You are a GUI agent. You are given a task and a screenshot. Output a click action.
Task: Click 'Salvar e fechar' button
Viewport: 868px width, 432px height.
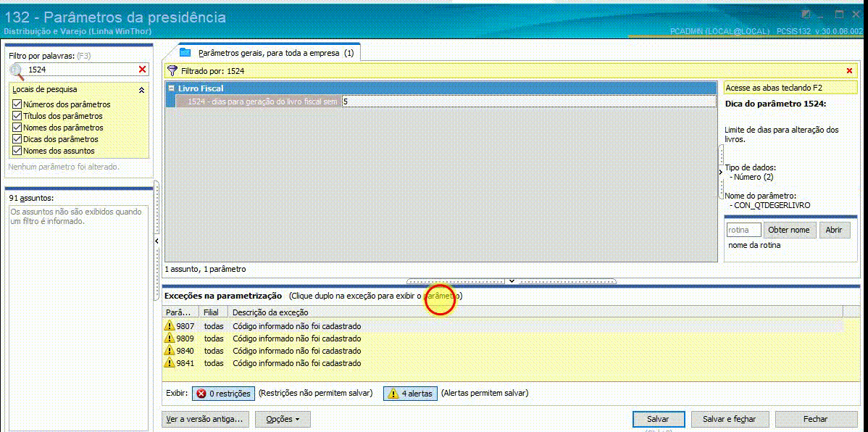pos(728,419)
